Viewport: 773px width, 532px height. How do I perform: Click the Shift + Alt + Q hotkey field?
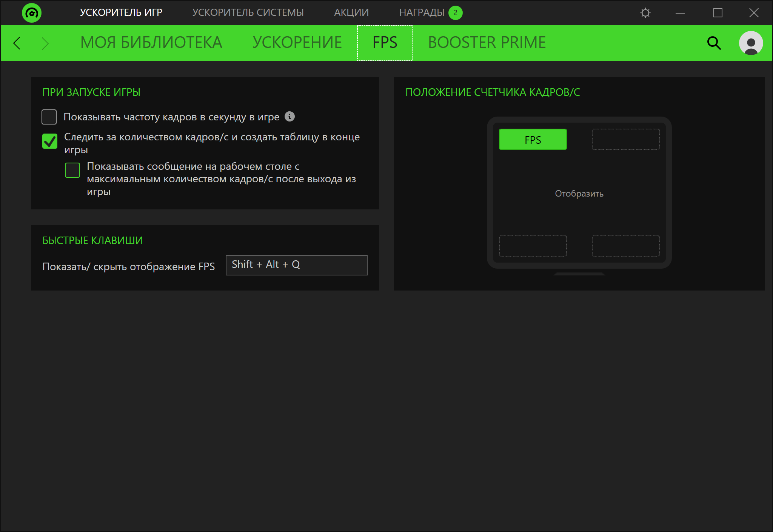tap(296, 265)
